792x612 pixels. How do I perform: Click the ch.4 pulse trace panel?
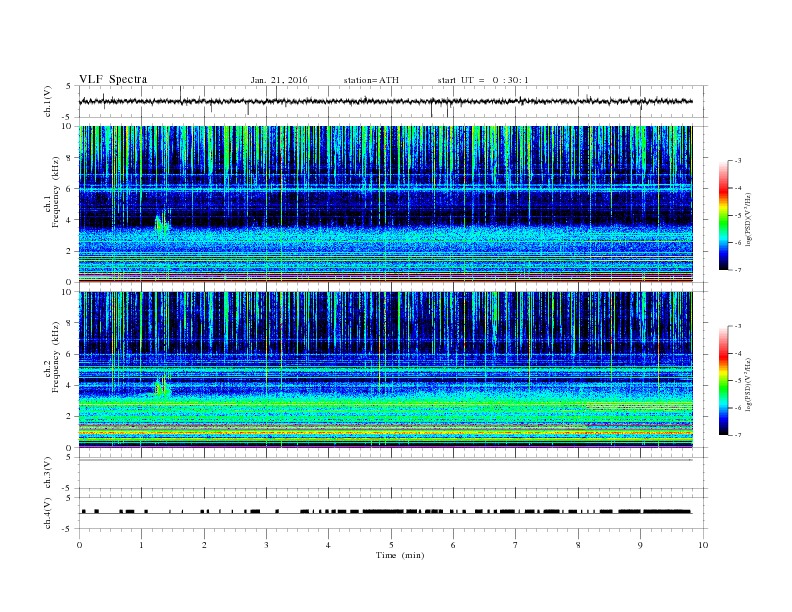point(393,513)
